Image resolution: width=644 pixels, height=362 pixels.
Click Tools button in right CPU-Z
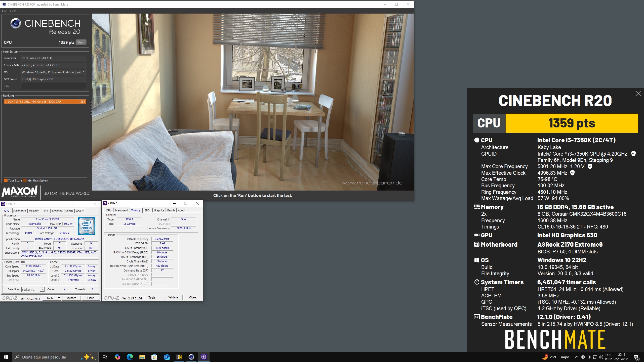(x=152, y=297)
